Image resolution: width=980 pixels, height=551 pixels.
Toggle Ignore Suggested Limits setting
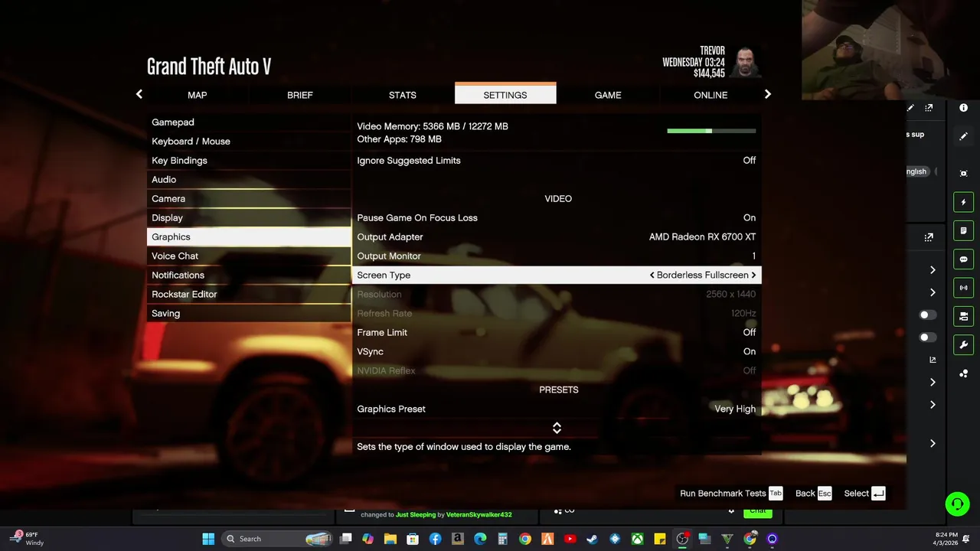(557, 161)
